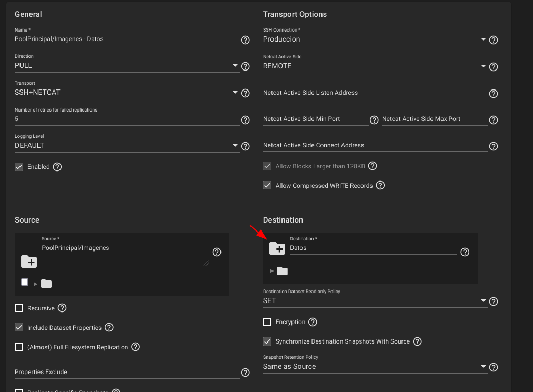The width and height of the screenshot is (533, 392).
Task: Click the Source add-folder browse icon
Action: 29,262
